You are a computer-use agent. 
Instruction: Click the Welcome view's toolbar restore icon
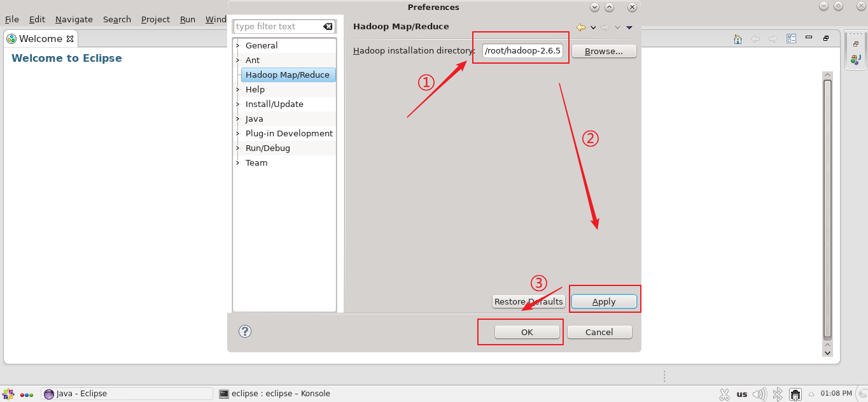(x=826, y=38)
